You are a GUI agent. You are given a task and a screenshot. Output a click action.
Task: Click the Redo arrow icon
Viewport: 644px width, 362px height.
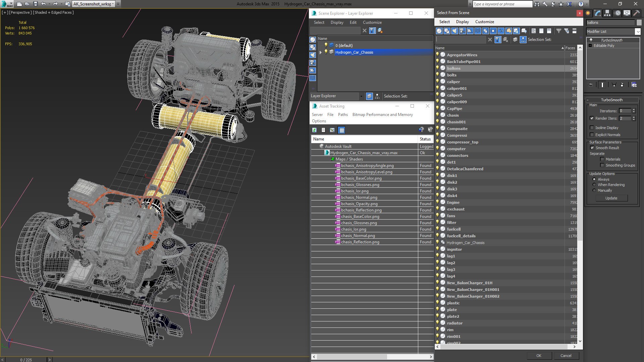tap(55, 4)
